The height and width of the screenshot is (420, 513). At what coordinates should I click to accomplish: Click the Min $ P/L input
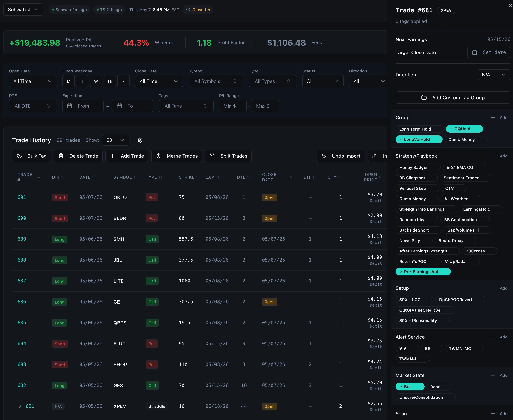[232, 106]
